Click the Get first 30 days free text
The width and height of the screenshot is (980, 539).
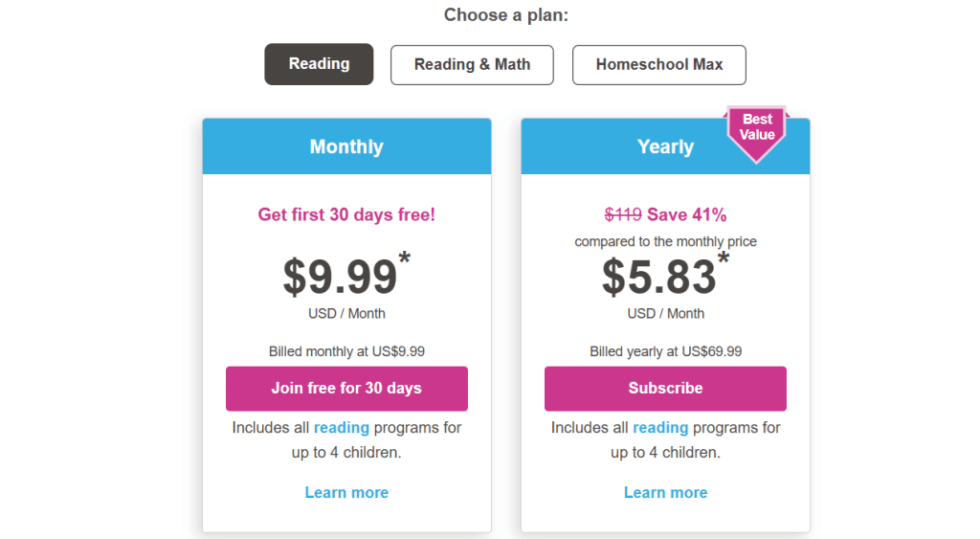point(346,214)
